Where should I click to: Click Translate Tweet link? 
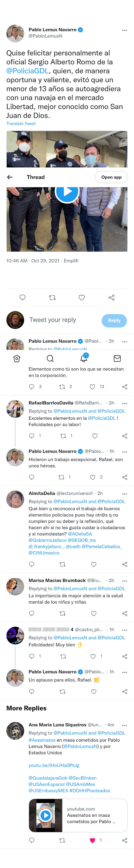tap(21, 124)
